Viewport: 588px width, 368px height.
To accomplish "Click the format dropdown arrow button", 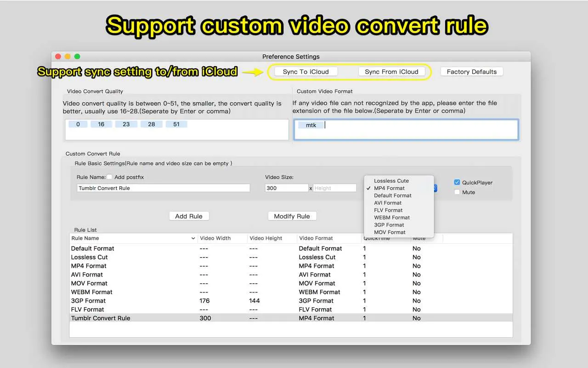I will [x=435, y=188].
